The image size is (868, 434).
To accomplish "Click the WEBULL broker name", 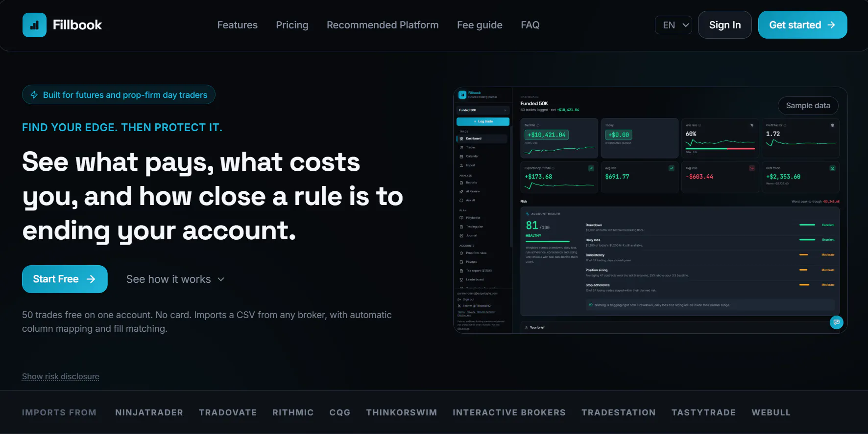I will (x=771, y=412).
